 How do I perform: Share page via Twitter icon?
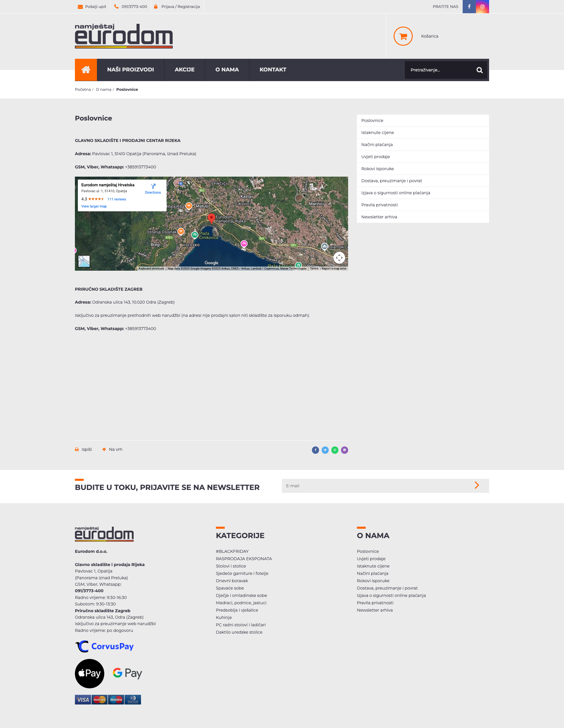click(325, 450)
